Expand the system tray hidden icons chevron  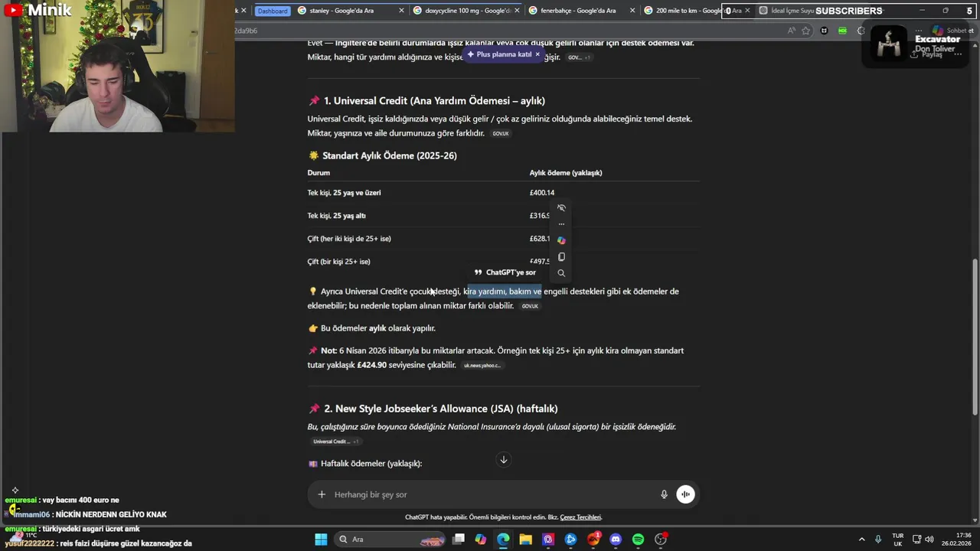pos(861,540)
